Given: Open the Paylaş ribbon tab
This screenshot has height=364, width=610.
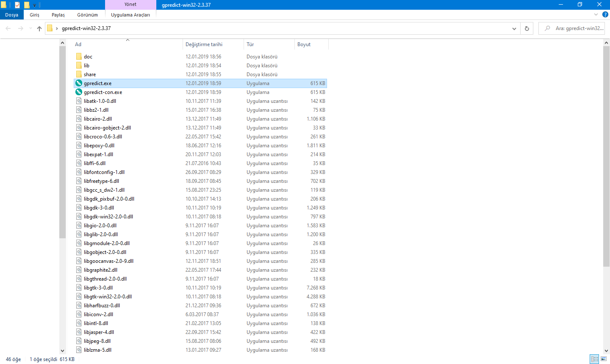Looking at the screenshot, I should (x=58, y=15).
